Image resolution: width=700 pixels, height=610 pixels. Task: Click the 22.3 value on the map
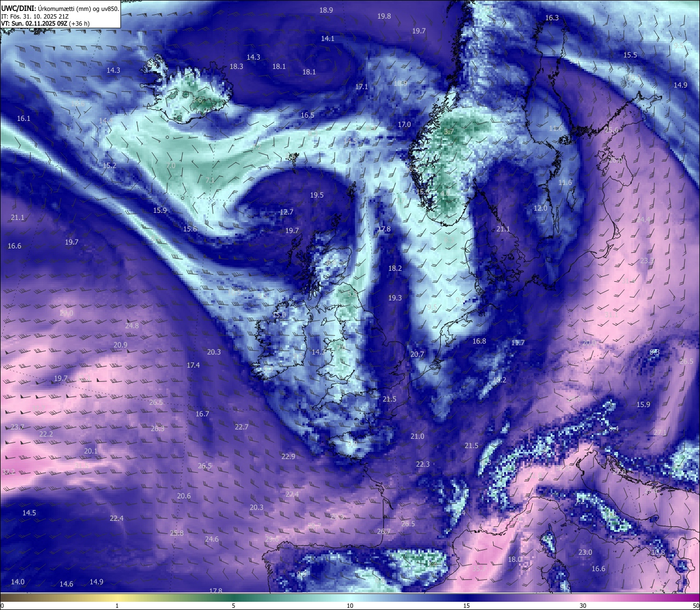(423, 464)
